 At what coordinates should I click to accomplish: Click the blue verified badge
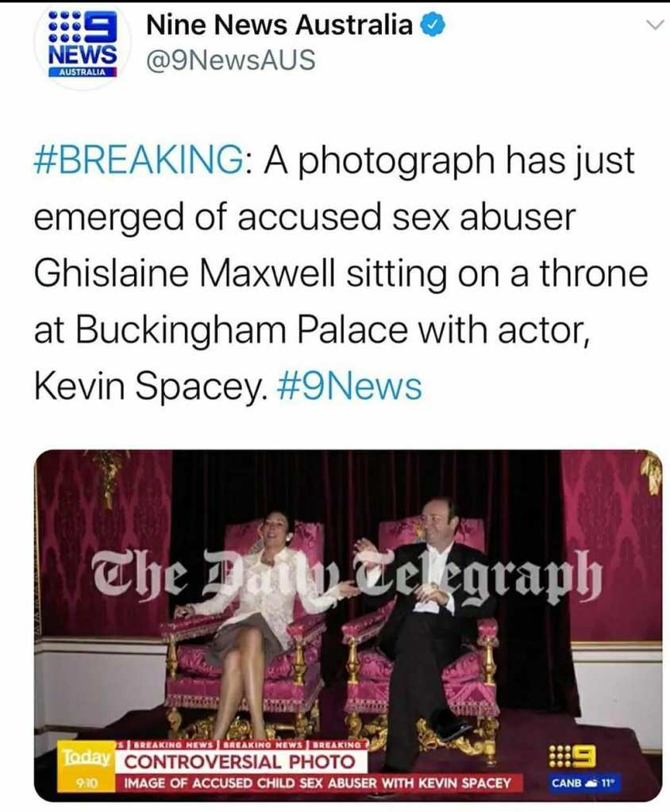click(x=433, y=25)
